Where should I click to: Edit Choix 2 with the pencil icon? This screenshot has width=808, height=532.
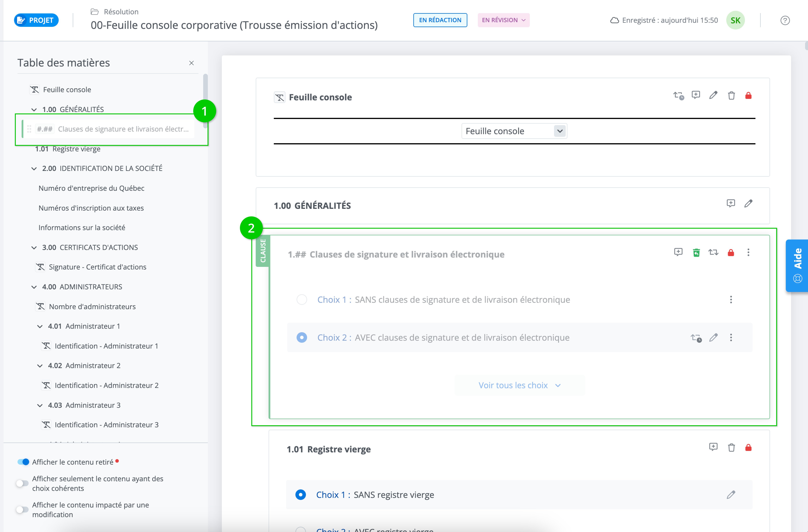tap(713, 338)
